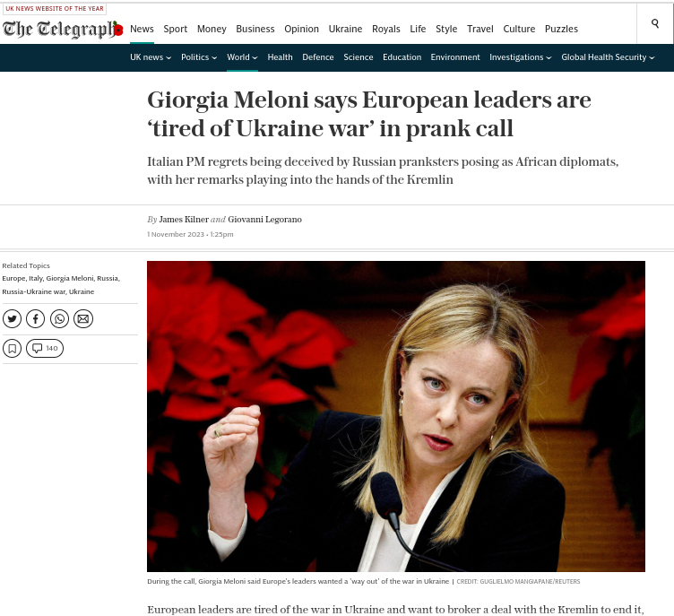Select the Opinion menu item
Screen dimensions: 674x616
301,29
